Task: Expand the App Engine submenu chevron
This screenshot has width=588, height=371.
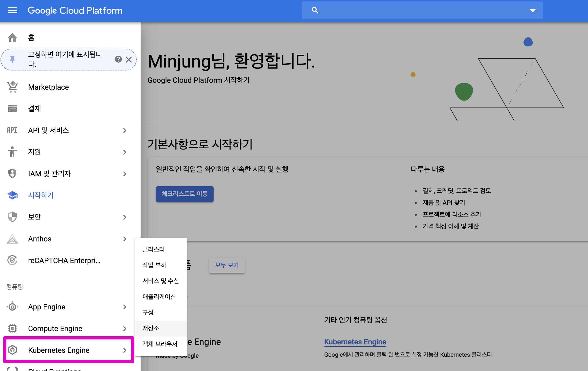Action: coord(125,307)
